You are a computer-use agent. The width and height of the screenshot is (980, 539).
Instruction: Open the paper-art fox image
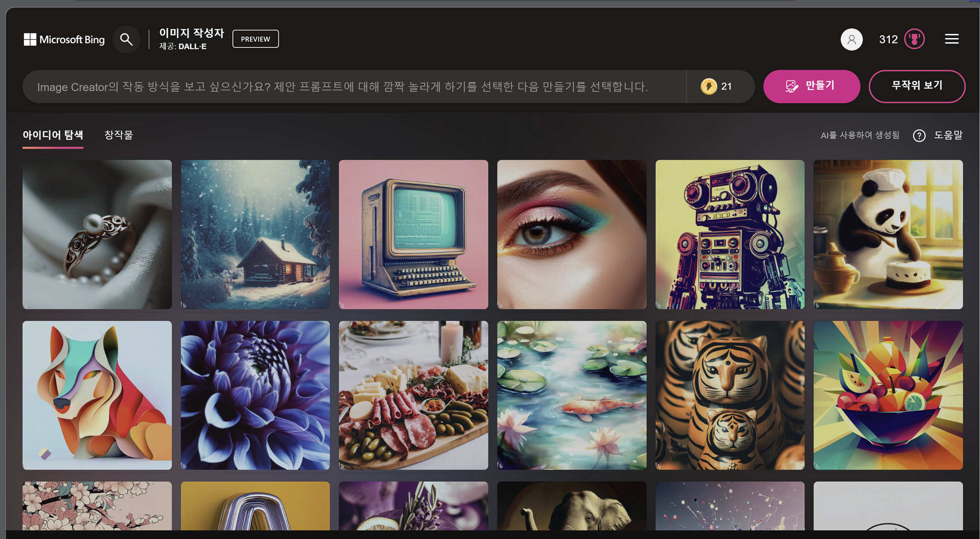tap(97, 396)
